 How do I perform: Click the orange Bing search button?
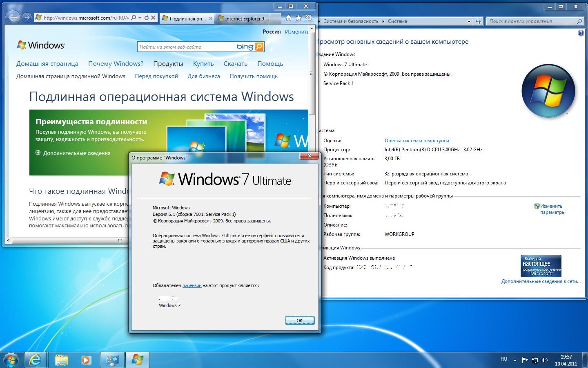click(259, 47)
